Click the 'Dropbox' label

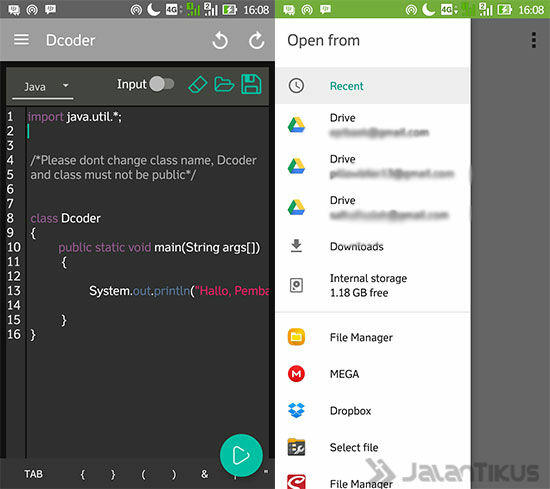pos(350,410)
